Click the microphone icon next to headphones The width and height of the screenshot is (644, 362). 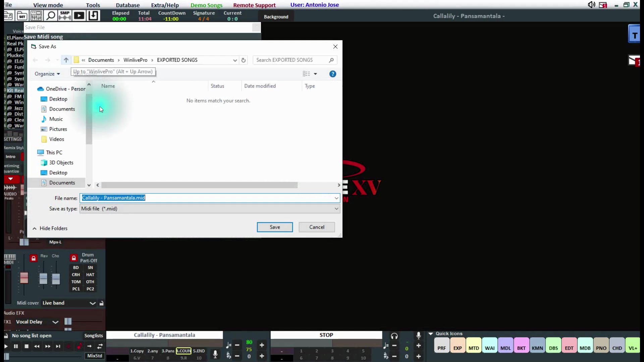tap(419, 336)
